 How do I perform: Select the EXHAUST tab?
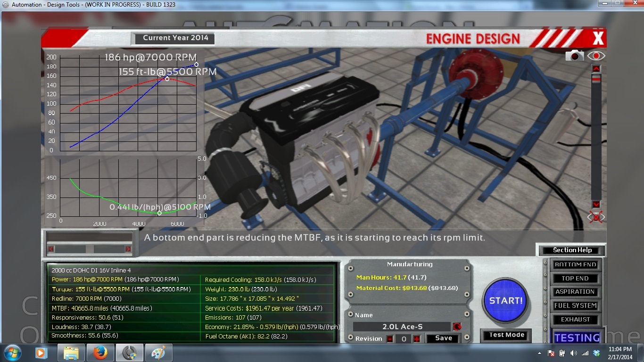[x=576, y=319]
